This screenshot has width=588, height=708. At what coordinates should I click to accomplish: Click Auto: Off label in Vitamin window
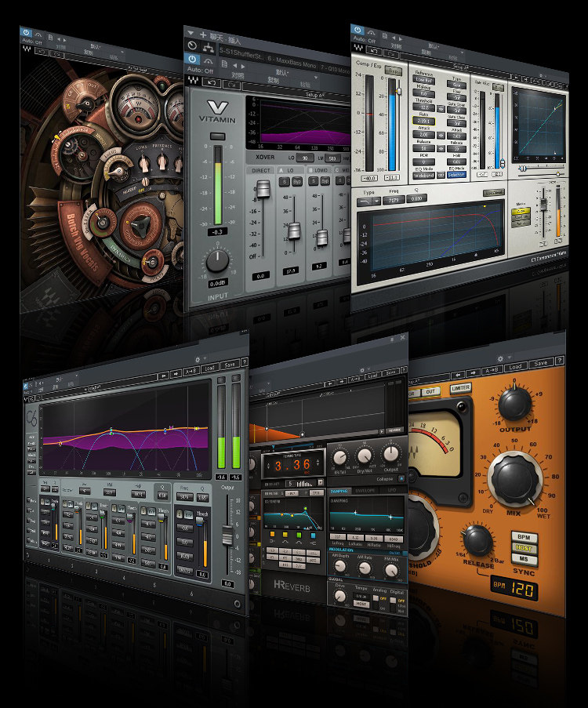tap(200, 71)
